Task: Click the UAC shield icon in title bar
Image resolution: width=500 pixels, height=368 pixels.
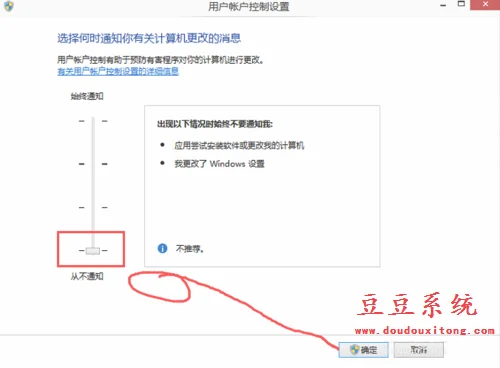Action: [9, 6]
